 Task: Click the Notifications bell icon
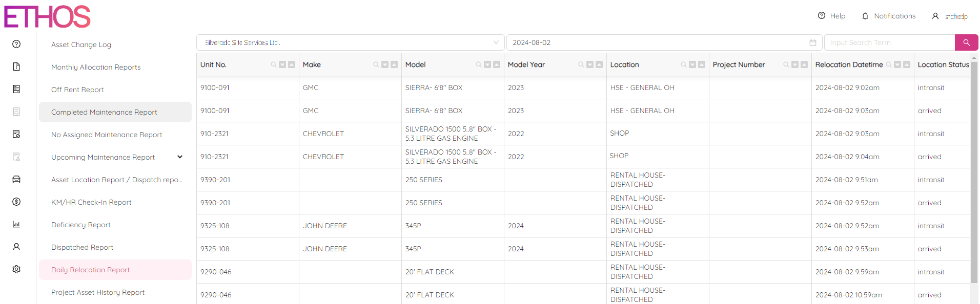point(865,16)
